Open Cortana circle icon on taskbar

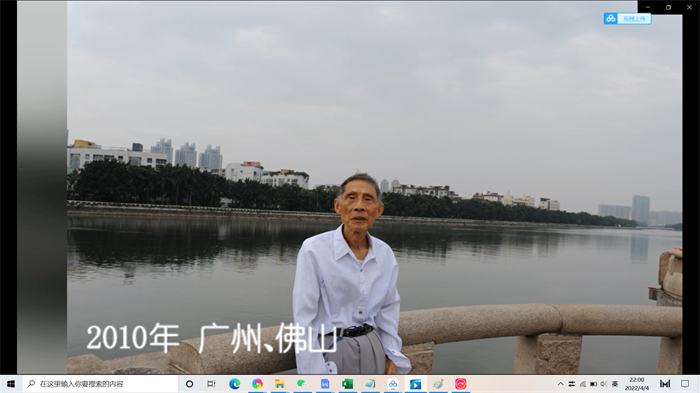pyautogui.click(x=189, y=384)
